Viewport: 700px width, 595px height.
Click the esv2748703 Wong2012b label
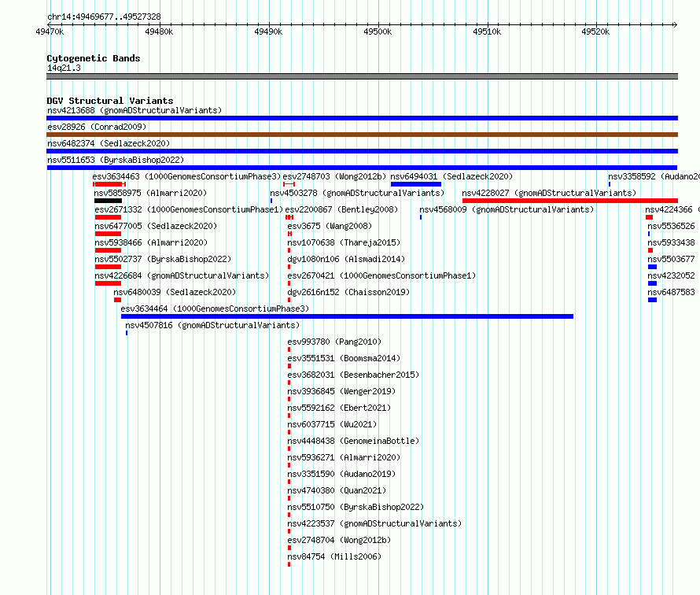(334, 176)
